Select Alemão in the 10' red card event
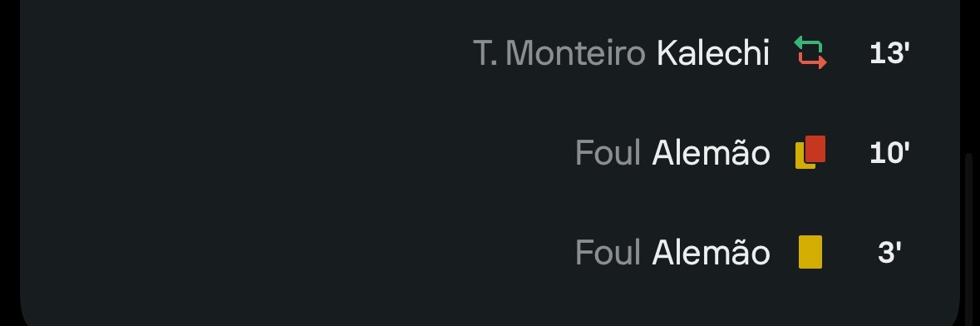 point(711,153)
